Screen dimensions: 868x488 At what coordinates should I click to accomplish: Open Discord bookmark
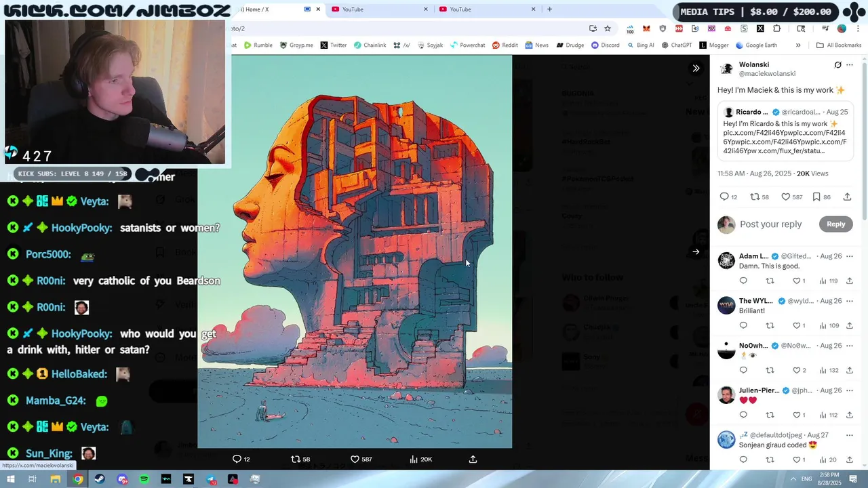[605, 45]
